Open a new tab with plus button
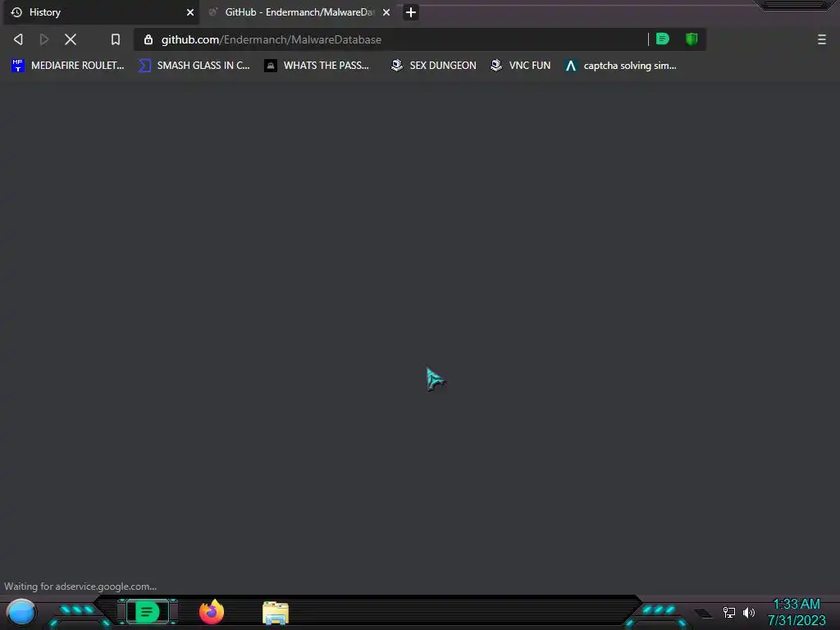The image size is (840, 630). pos(411,12)
